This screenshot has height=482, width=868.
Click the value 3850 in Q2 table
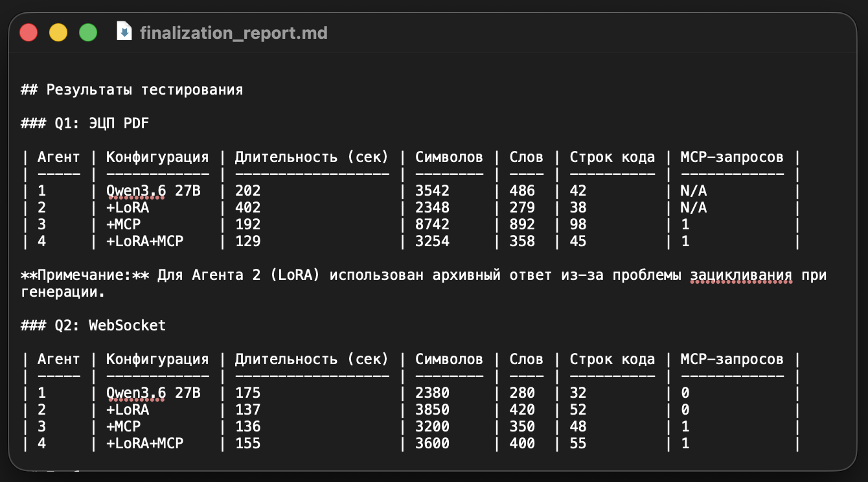pyautogui.click(x=432, y=410)
